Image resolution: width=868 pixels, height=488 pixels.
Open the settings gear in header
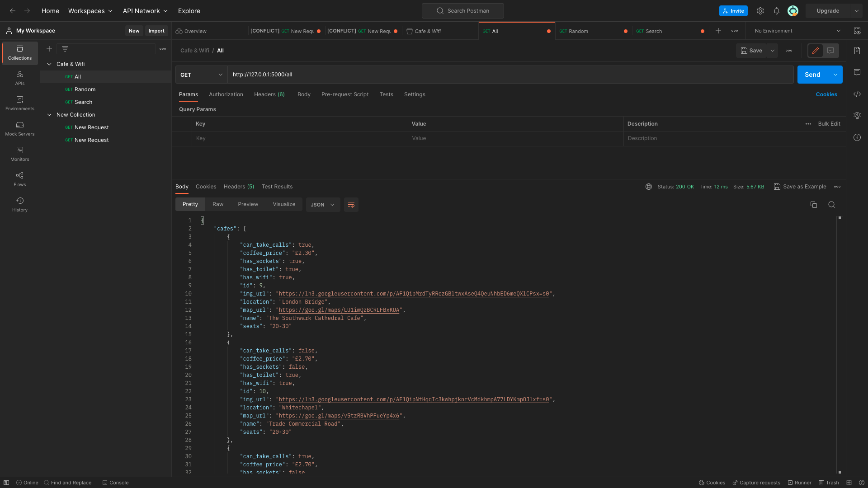[x=760, y=11]
